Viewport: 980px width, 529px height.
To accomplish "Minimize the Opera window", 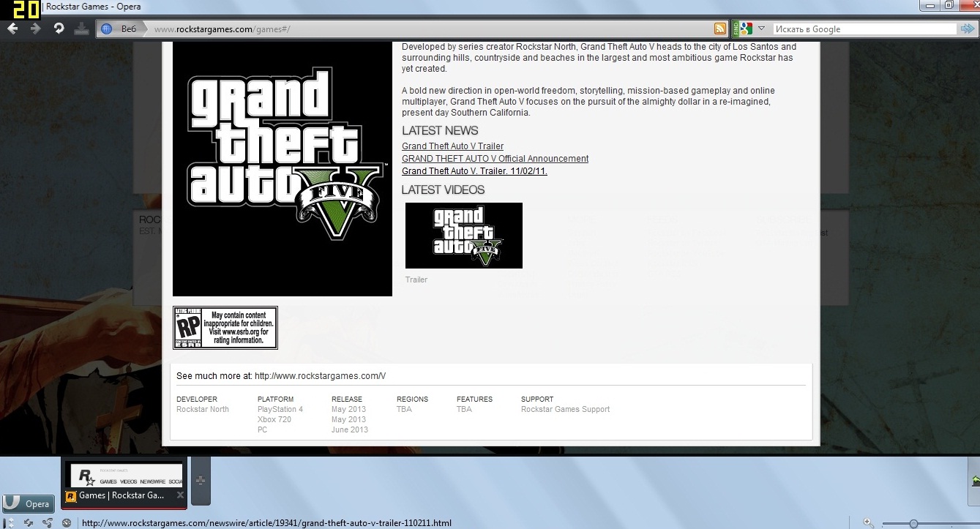I will [x=930, y=6].
